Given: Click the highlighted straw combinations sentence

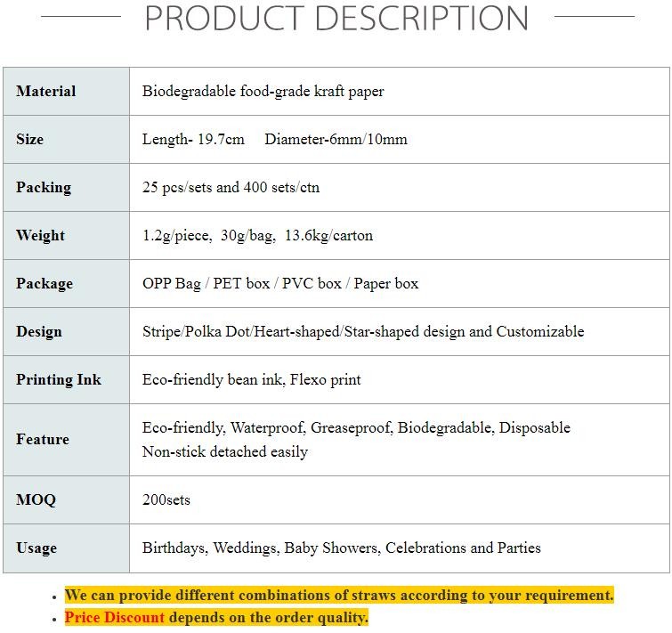Looking at the screenshot, I should pos(339,595).
